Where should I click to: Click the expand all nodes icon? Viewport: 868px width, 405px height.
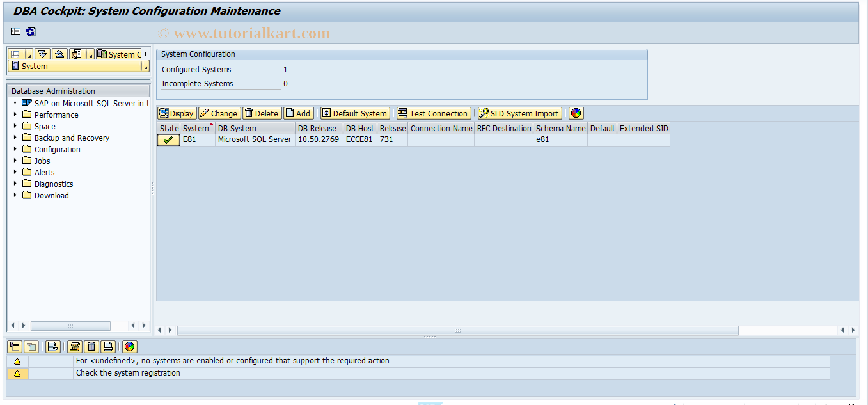pos(42,54)
